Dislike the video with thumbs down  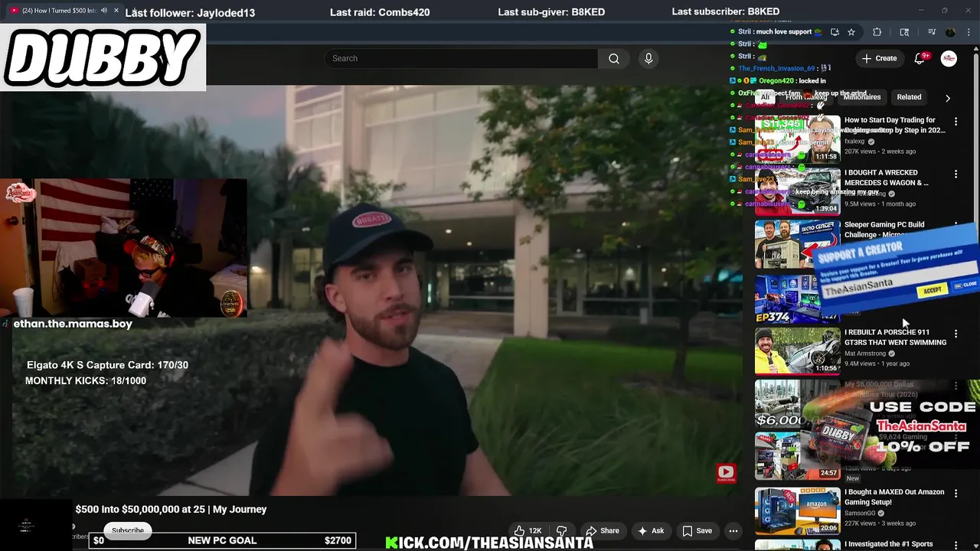tap(561, 530)
